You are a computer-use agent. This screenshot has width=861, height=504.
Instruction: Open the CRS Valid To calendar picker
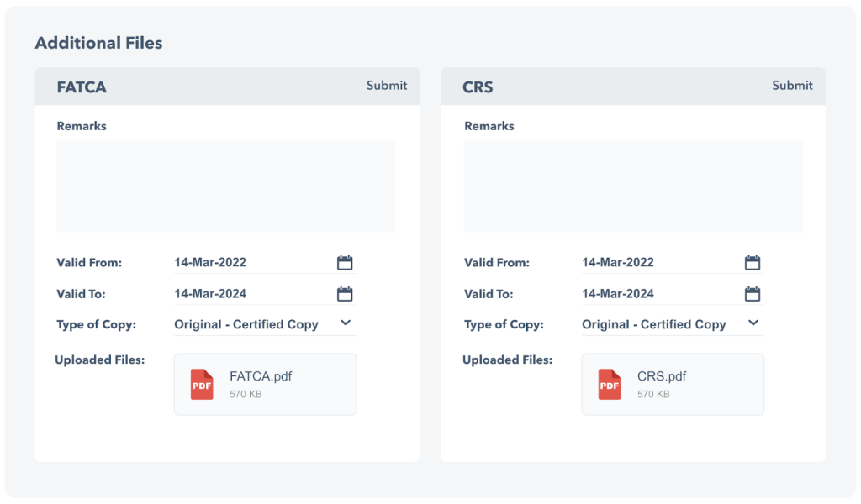pos(753,294)
